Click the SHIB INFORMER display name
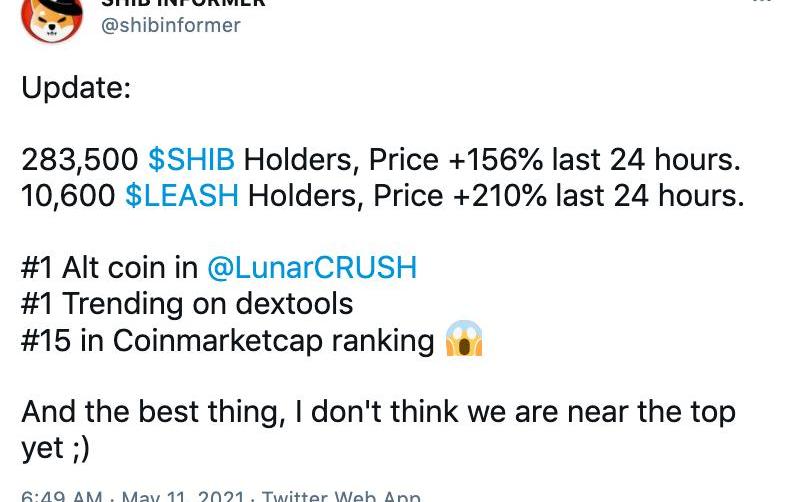796x502 pixels. (184, 3)
